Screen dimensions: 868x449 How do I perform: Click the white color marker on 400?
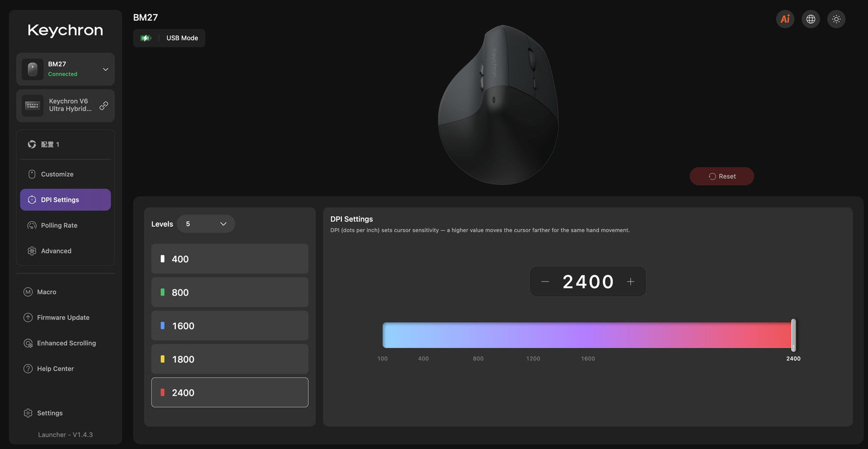tap(163, 259)
